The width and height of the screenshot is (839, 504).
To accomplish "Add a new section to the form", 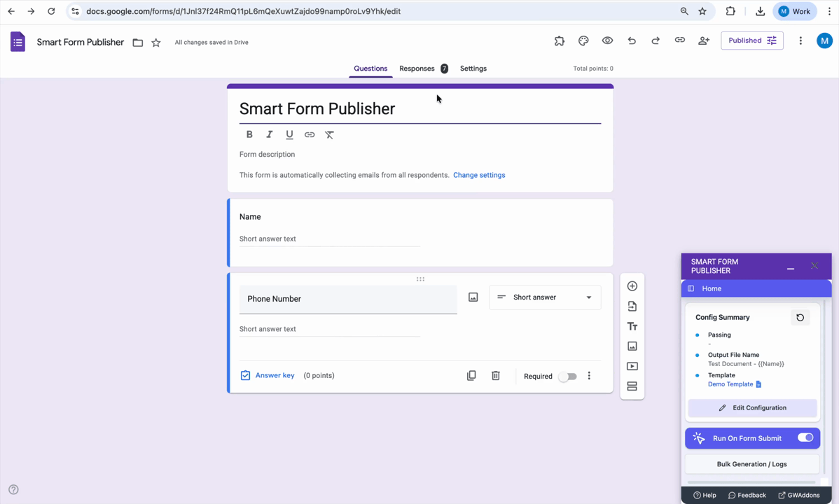I will (x=632, y=386).
